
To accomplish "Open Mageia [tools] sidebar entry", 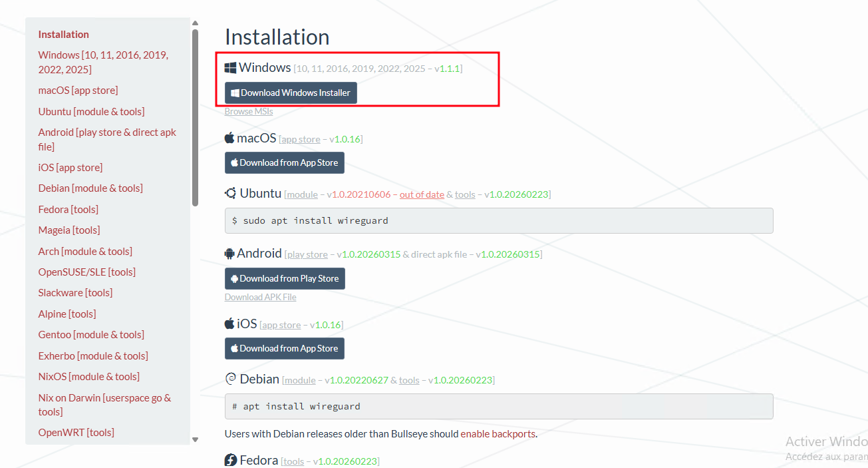I will pos(69,230).
